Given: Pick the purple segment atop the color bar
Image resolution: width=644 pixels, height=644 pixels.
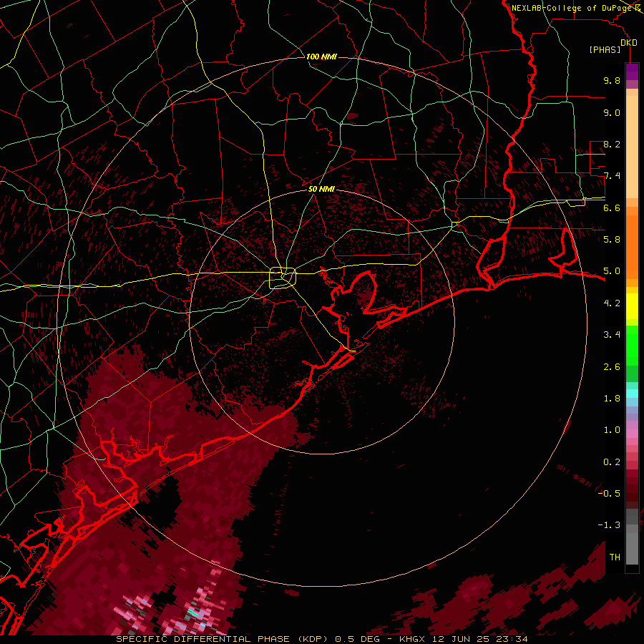Looking at the screenshot, I should coord(632,72).
